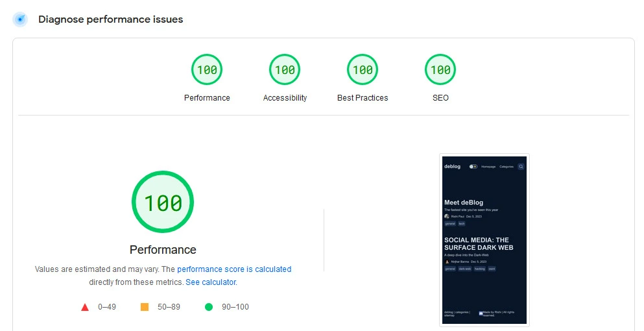
Task: Click the red triangle 0–49 legend icon
Action: (x=85, y=307)
